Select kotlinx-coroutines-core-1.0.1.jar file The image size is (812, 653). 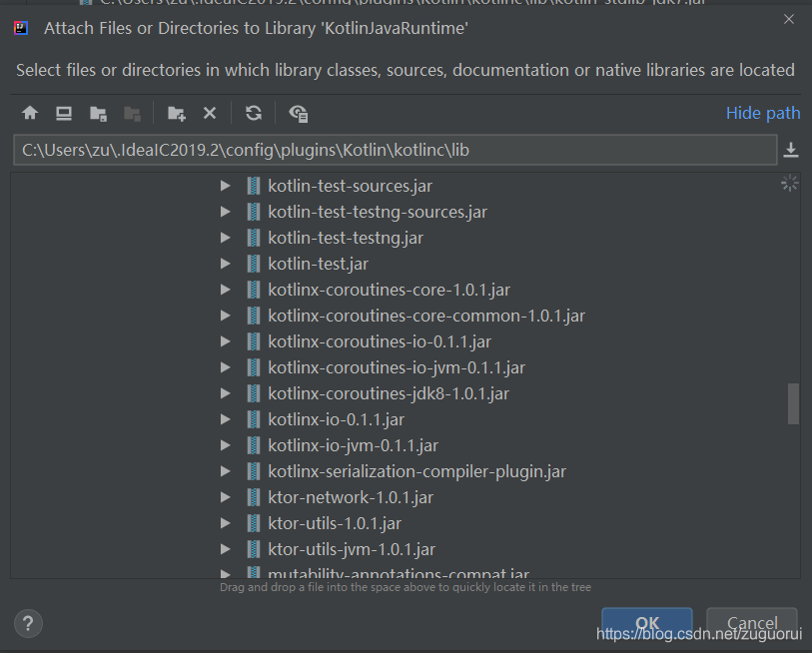click(x=389, y=290)
